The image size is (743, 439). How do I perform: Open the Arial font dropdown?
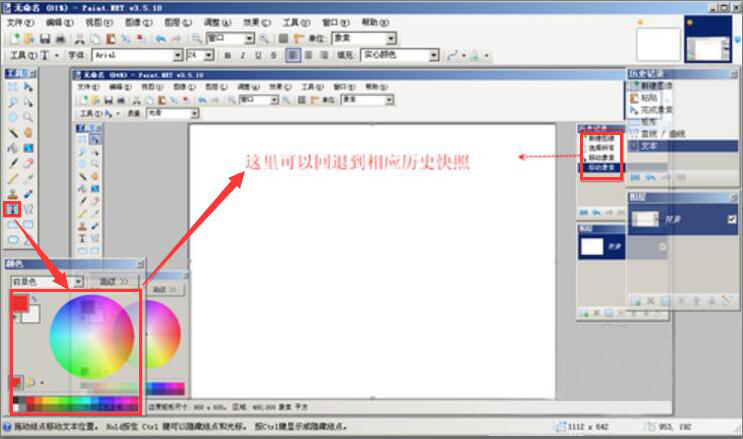(x=178, y=55)
